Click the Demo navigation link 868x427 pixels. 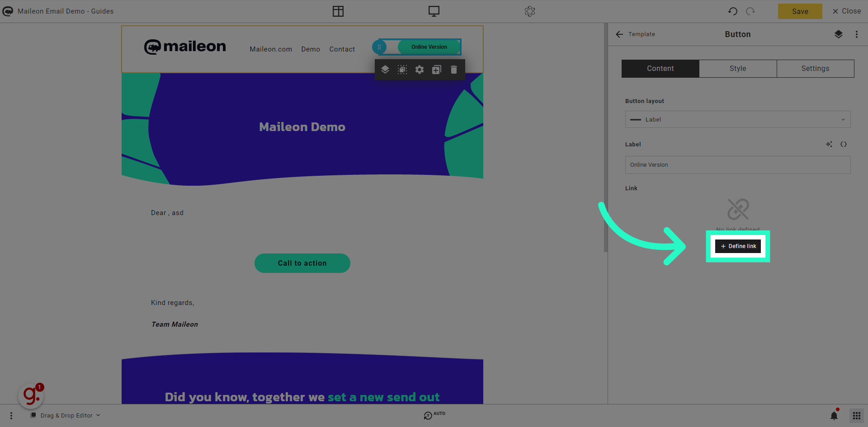pos(311,49)
